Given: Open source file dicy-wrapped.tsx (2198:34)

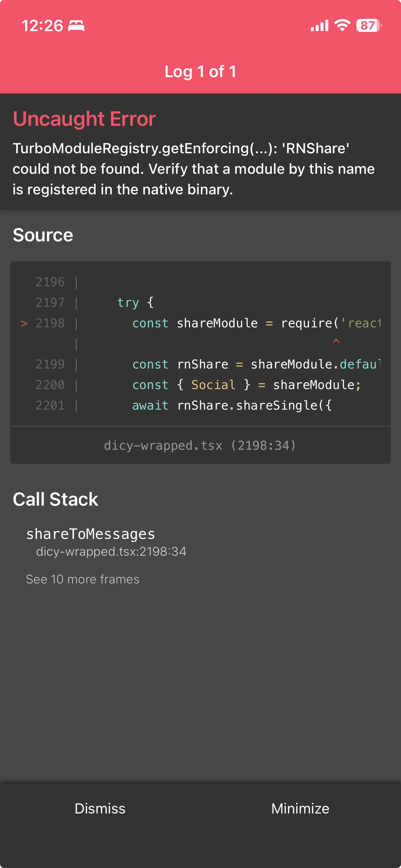Looking at the screenshot, I should 200,445.
